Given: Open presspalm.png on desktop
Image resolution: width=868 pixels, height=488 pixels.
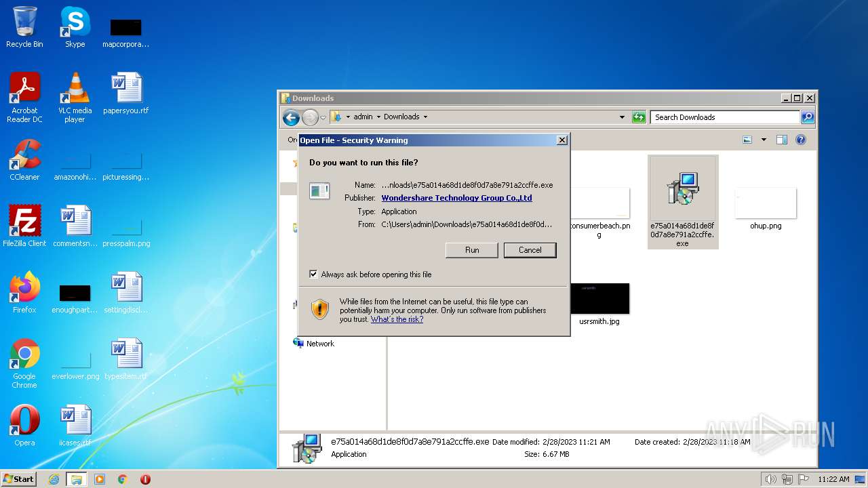Looking at the screenshot, I should point(126,232).
